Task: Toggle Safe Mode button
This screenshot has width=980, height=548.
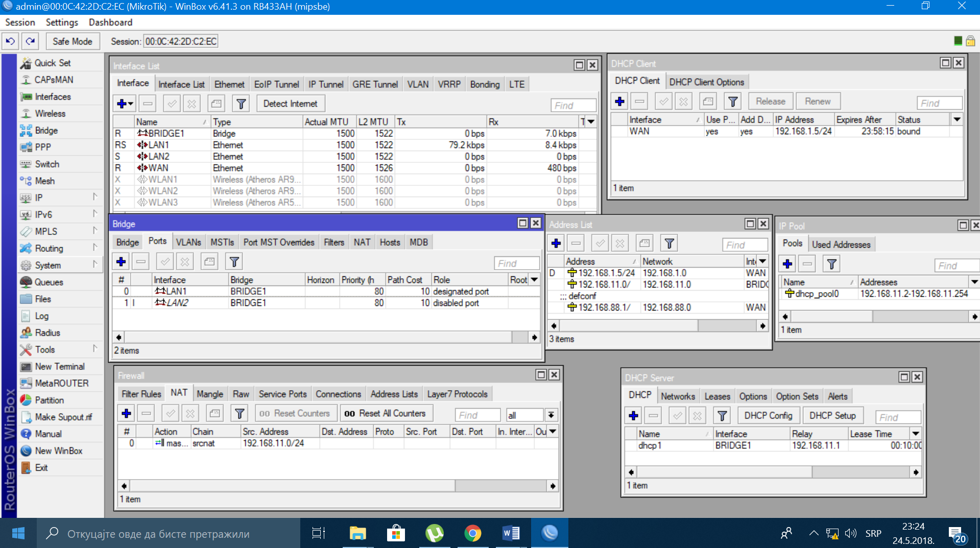Action: point(72,41)
